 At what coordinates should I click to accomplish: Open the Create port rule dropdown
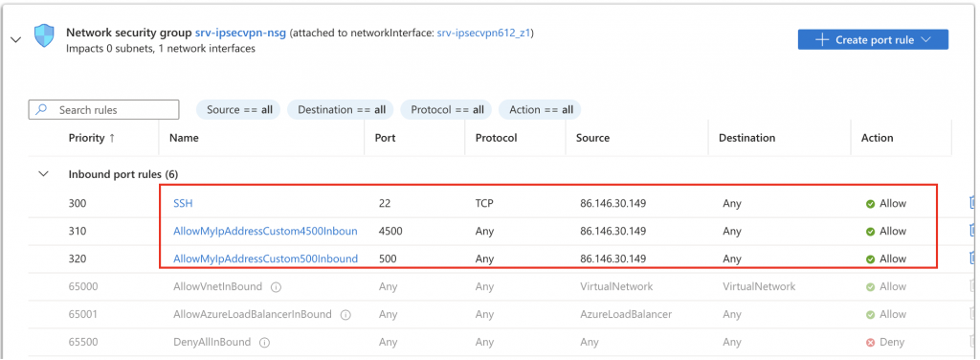click(x=873, y=39)
